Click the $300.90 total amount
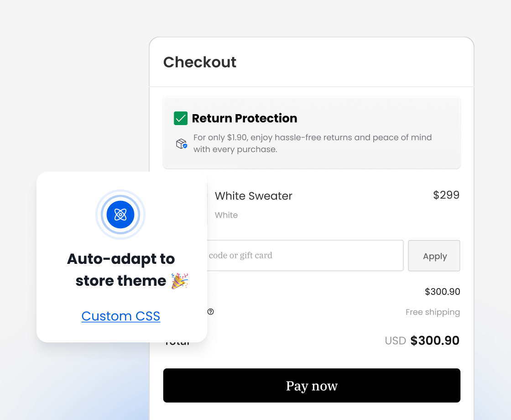This screenshot has width=511, height=420. pos(434,340)
